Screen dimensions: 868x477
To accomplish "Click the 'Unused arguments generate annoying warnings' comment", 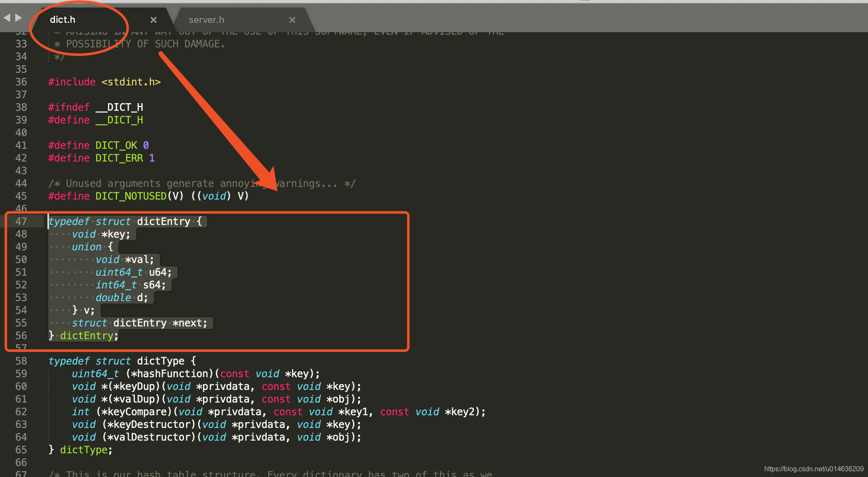I will point(202,184).
